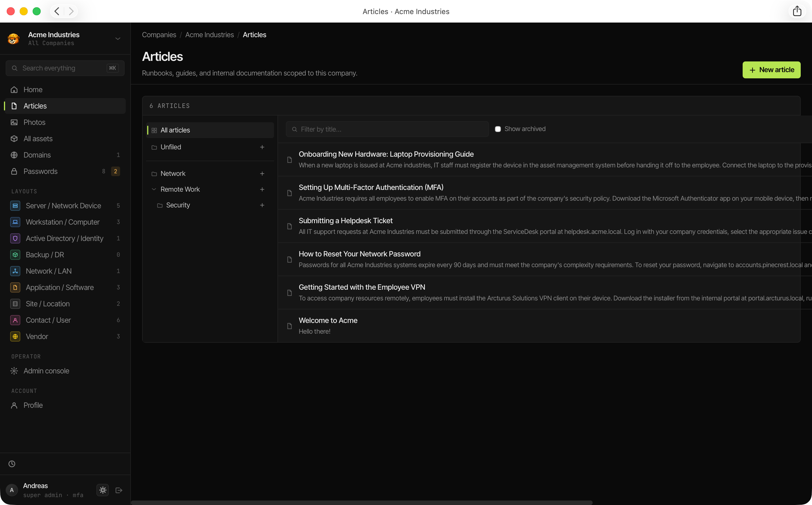Click the horizontal scrollbar at the bottom
Image resolution: width=812 pixels, height=505 pixels.
(x=361, y=502)
